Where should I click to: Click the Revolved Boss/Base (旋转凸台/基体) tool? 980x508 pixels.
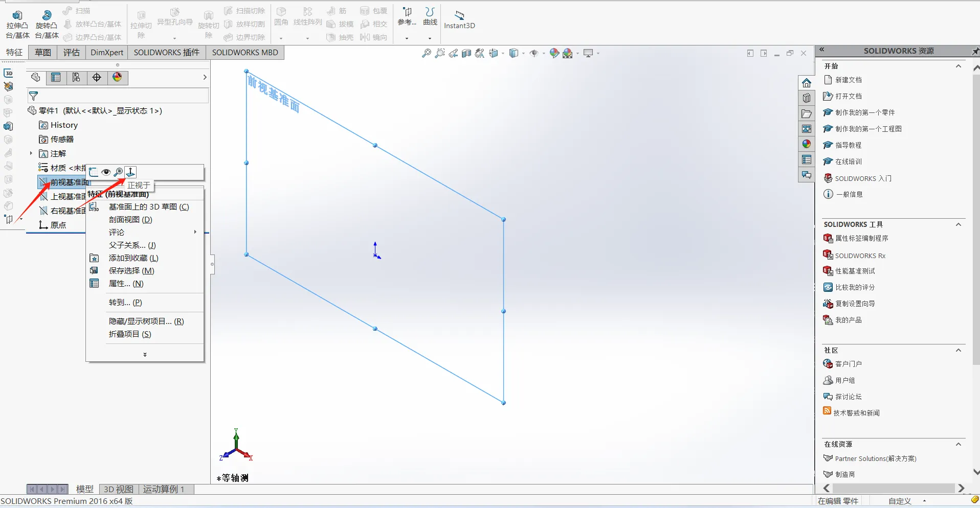click(x=47, y=24)
